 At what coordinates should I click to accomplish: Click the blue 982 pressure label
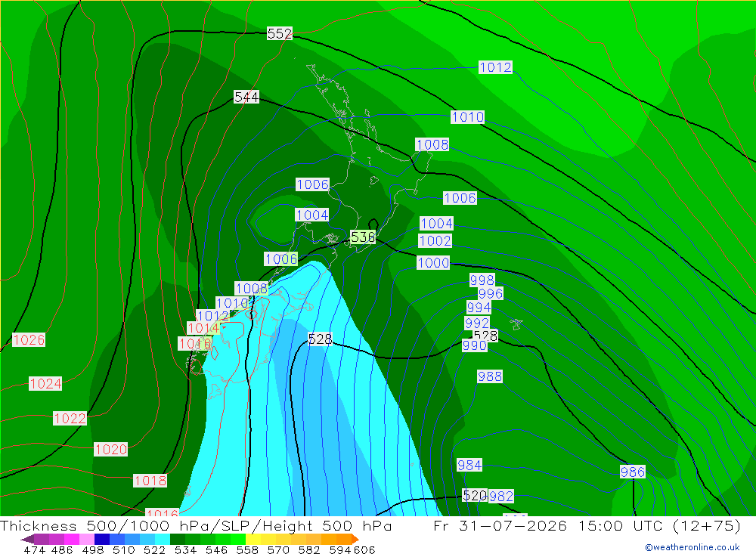(x=501, y=496)
